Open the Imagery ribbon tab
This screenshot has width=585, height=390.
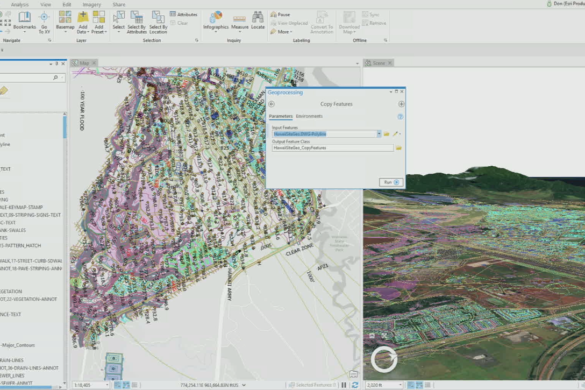(92, 4)
